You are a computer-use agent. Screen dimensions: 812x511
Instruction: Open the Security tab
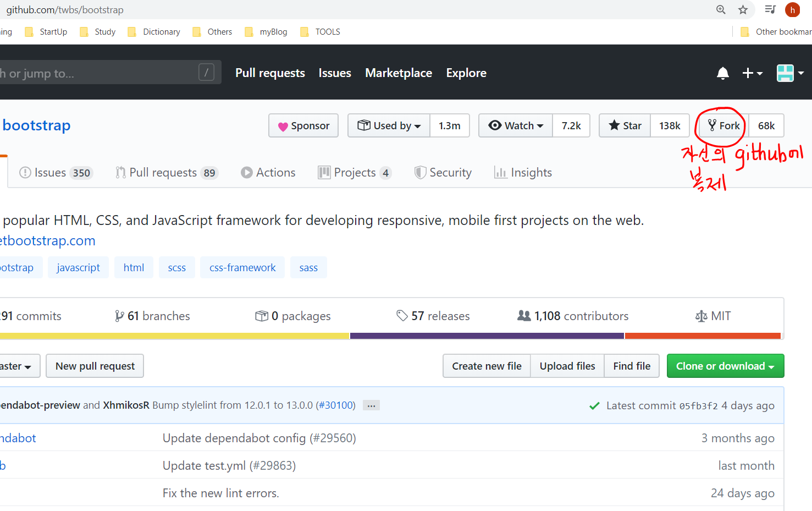point(443,173)
